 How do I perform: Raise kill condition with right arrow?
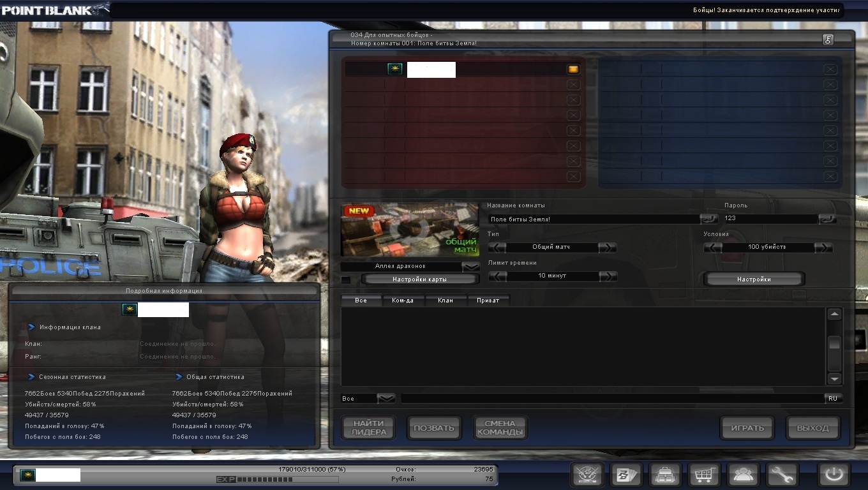click(x=823, y=247)
